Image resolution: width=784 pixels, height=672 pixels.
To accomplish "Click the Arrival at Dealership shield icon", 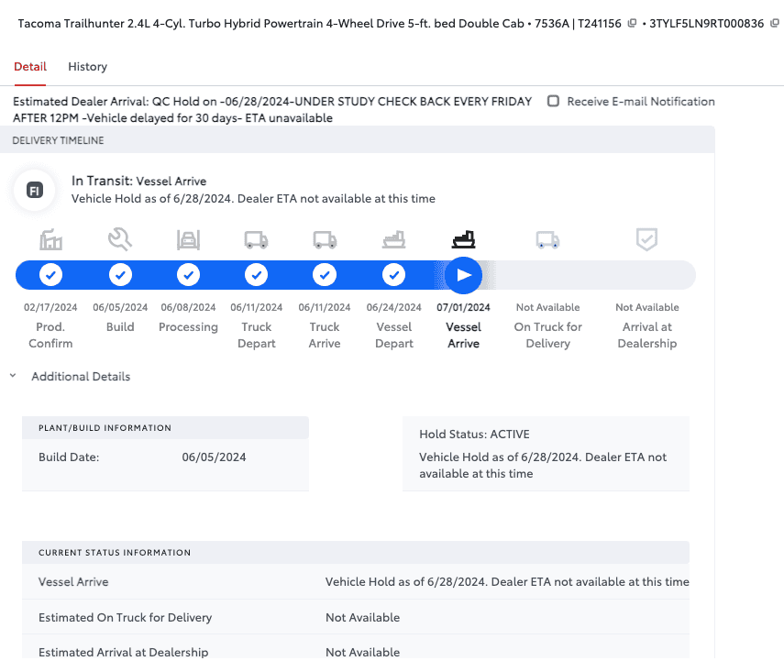I will coord(646,240).
